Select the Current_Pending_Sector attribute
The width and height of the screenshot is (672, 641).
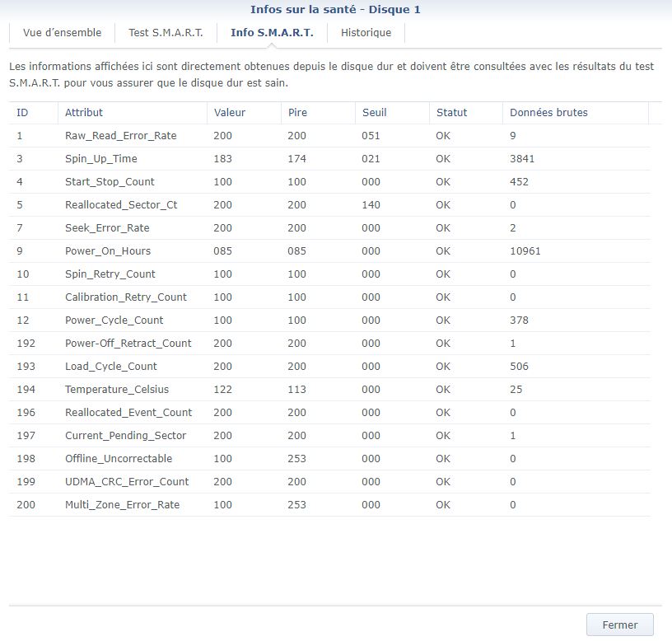click(x=125, y=436)
